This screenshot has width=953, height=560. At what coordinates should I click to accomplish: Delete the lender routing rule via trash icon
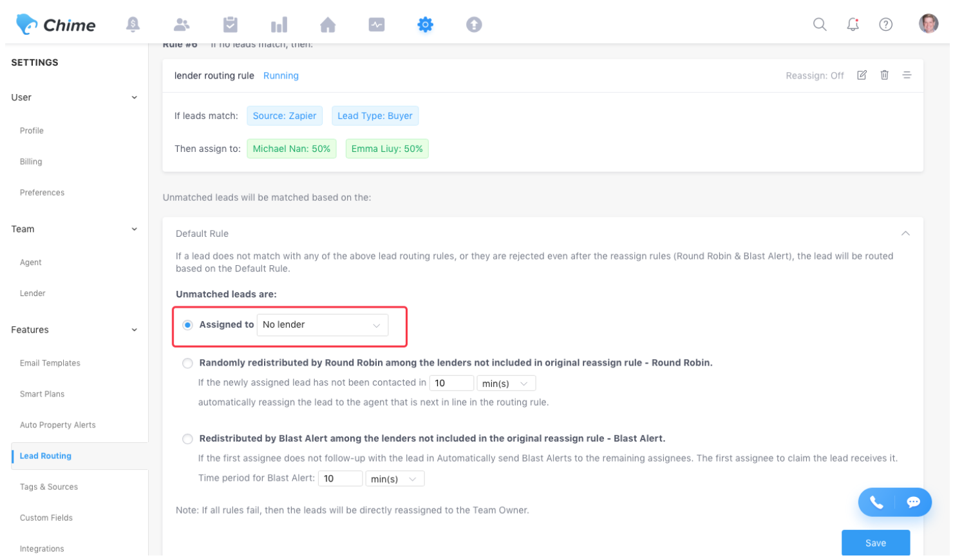tap(884, 75)
